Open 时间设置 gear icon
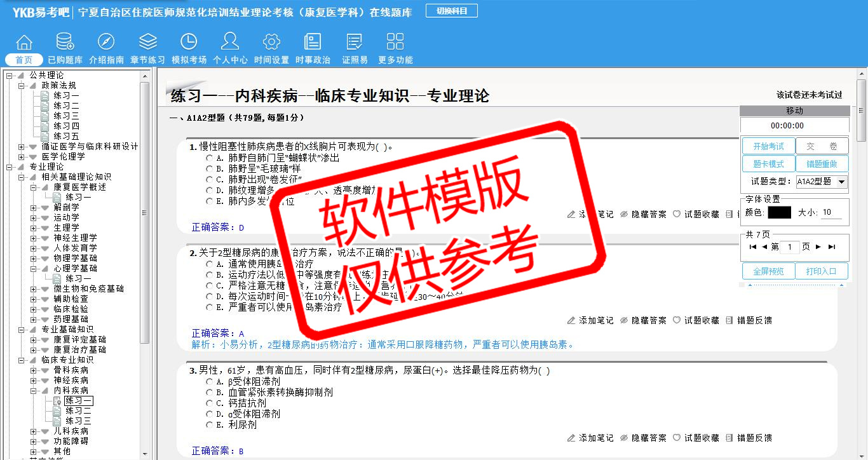This screenshot has width=868, height=460. click(271, 43)
